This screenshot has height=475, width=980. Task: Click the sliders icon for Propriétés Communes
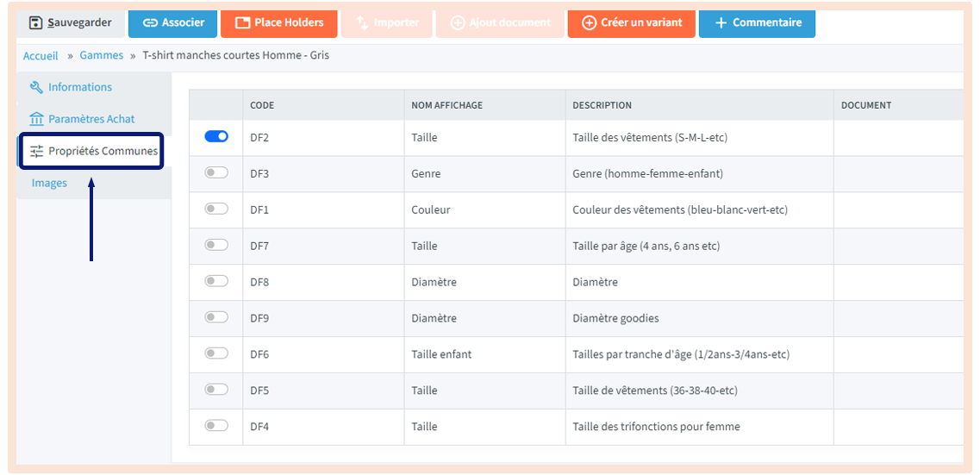[36, 151]
